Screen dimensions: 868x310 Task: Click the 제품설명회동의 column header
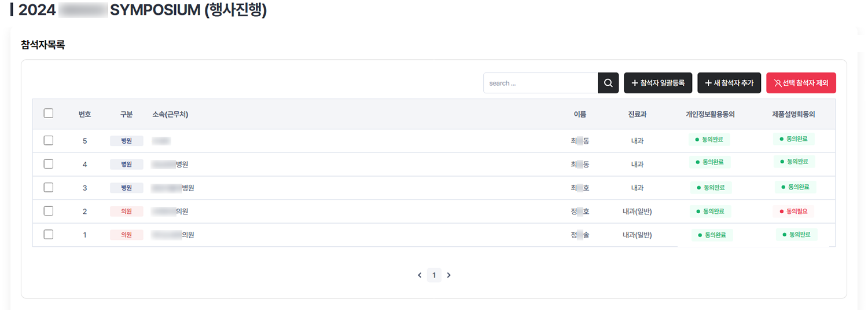[793, 114]
